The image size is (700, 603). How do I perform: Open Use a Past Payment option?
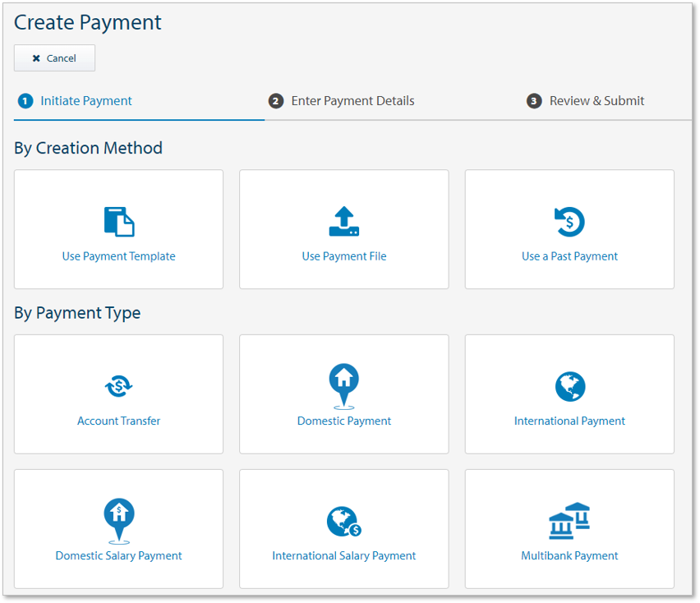(569, 229)
